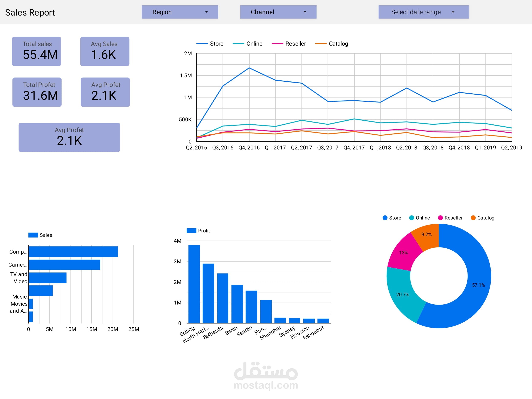This screenshot has height=399, width=532.
Task: Click the Comp... bar in Sales chart
Action: pos(73,252)
